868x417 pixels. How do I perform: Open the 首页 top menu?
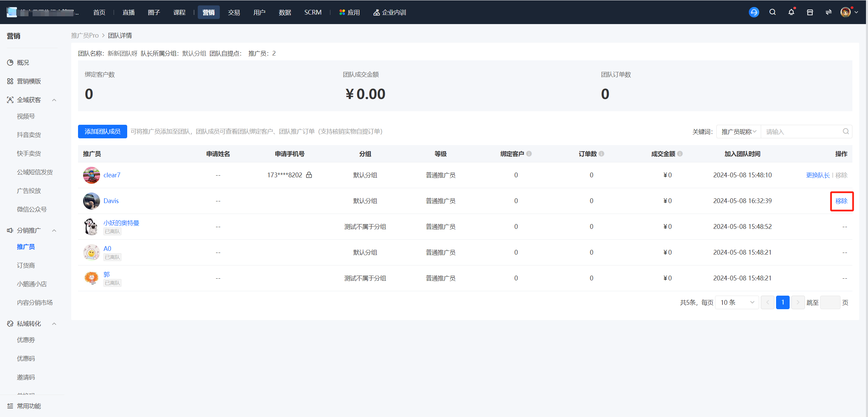[x=99, y=12]
